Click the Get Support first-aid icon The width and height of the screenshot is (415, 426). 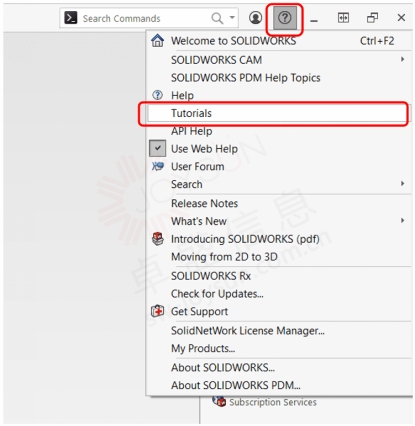[x=157, y=311]
